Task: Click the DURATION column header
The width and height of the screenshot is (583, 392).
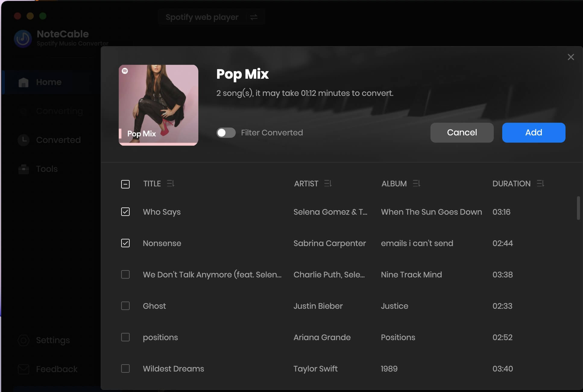Action: 511,184
